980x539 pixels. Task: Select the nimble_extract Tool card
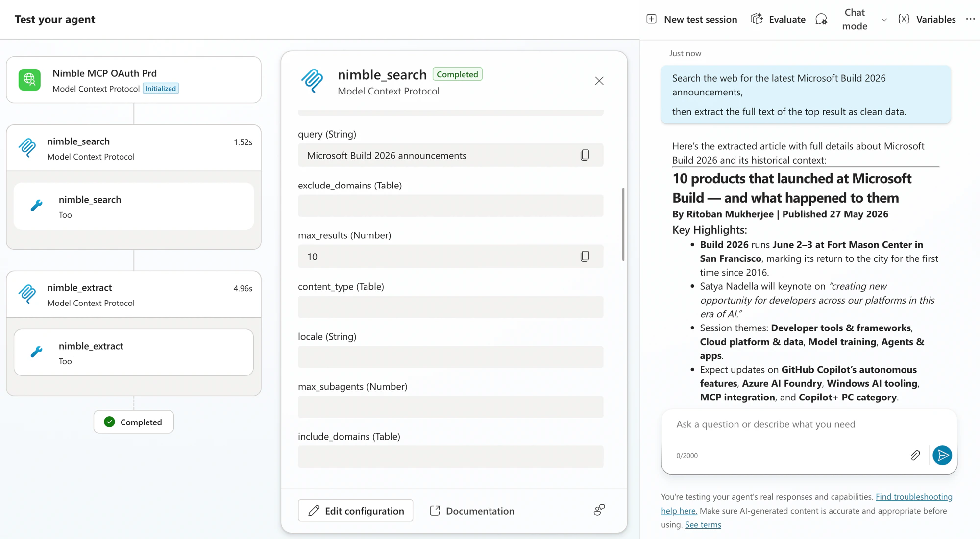click(x=133, y=352)
